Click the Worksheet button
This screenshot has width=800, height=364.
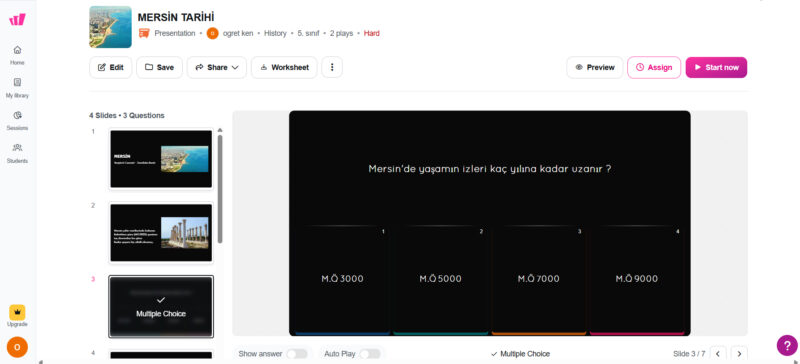click(284, 67)
